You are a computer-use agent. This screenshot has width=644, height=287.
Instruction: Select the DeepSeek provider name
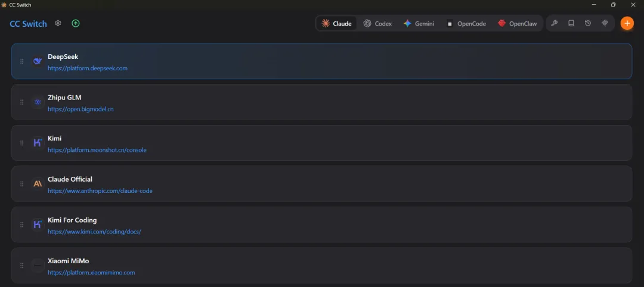pyautogui.click(x=63, y=57)
